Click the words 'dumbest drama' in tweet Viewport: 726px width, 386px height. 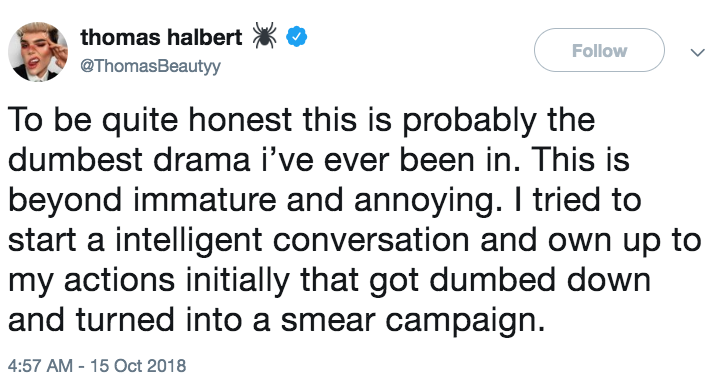[129, 160]
